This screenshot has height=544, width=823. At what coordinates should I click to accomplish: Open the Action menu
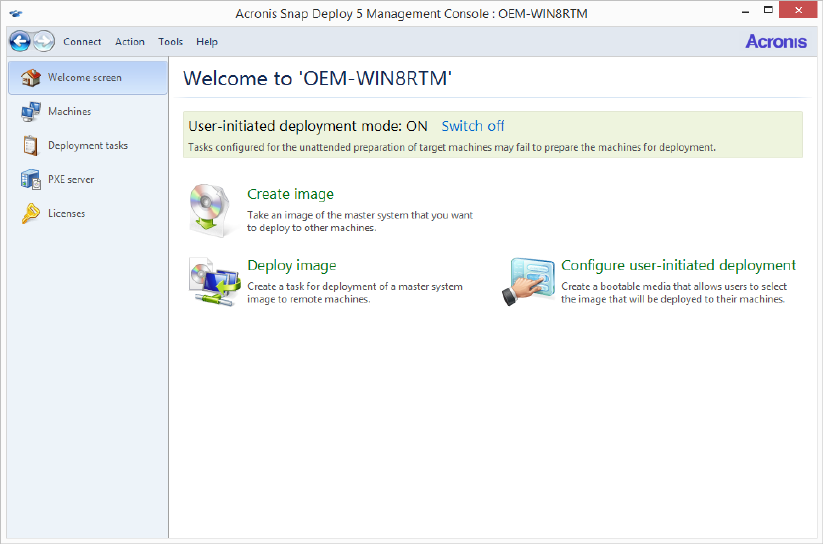point(130,42)
